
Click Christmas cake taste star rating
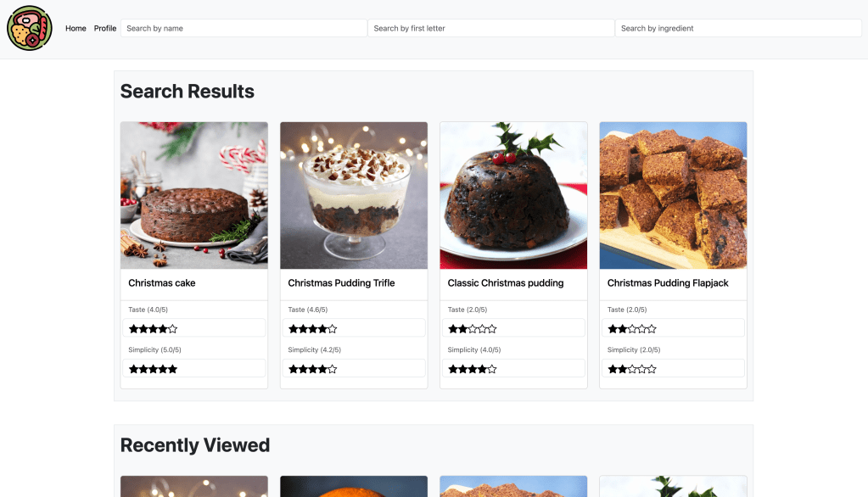tap(153, 329)
